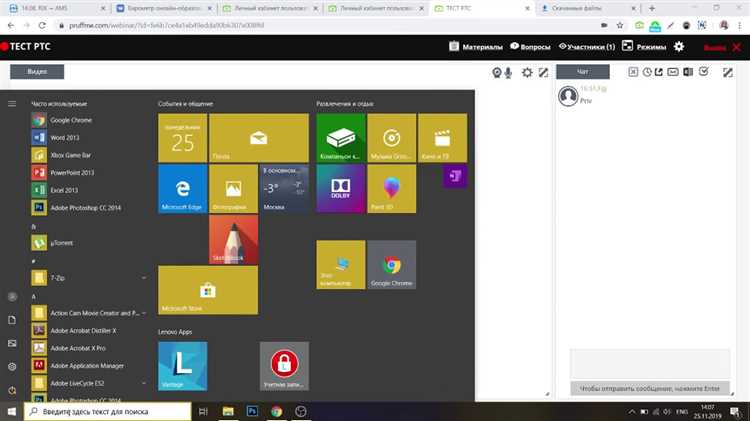750x421 pixels.
Task: Toggle the webcam icon in video panel
Action: (x=496, y=72)
